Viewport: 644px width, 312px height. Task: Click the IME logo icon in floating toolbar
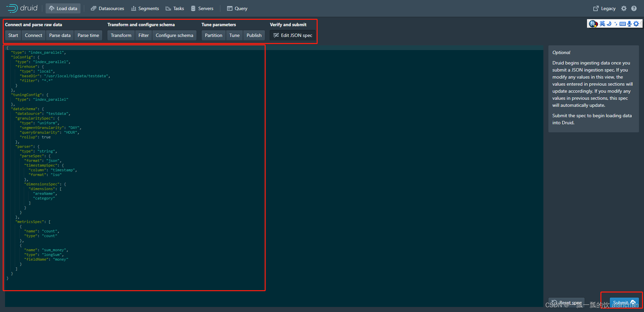[x=593, y=24]
